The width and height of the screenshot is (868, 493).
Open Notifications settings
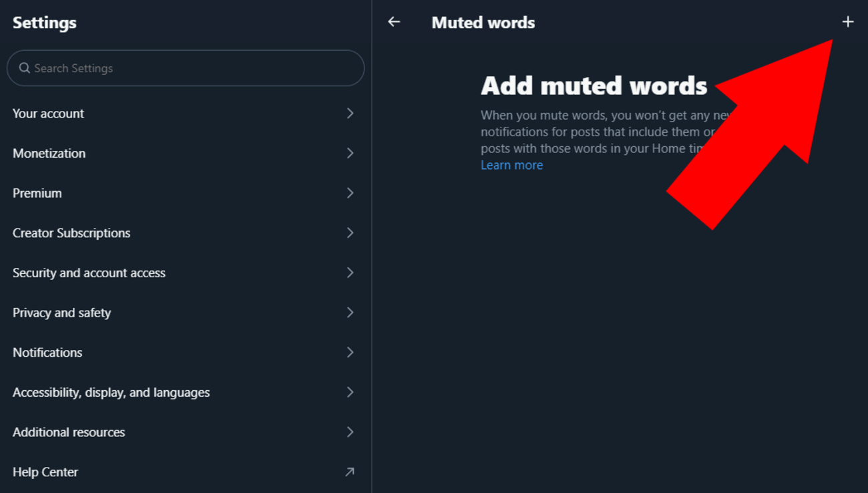tap(47, 353)
